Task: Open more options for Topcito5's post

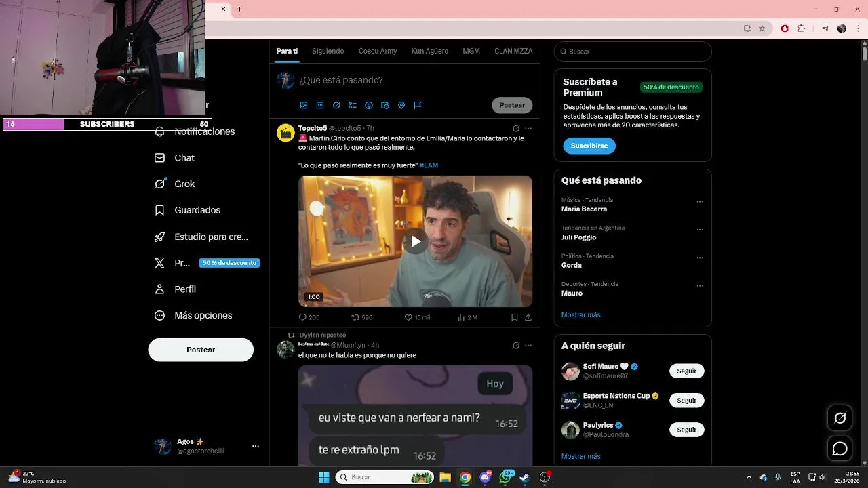Action: point(528,128)
